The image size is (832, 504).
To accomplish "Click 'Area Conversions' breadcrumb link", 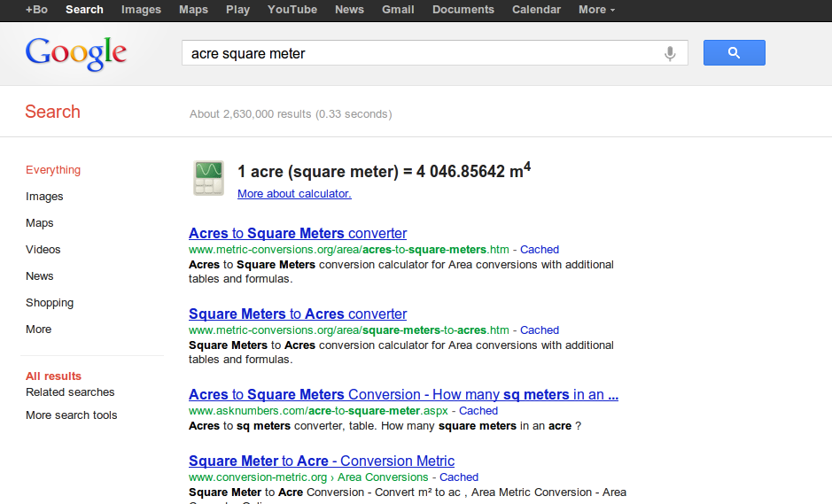I will click(x=383, y=477).
